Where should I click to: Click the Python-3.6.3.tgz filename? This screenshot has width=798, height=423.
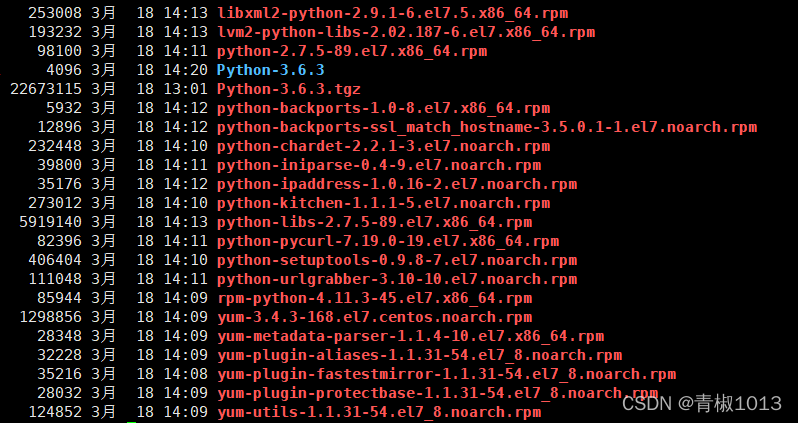[x=289, y=89]
